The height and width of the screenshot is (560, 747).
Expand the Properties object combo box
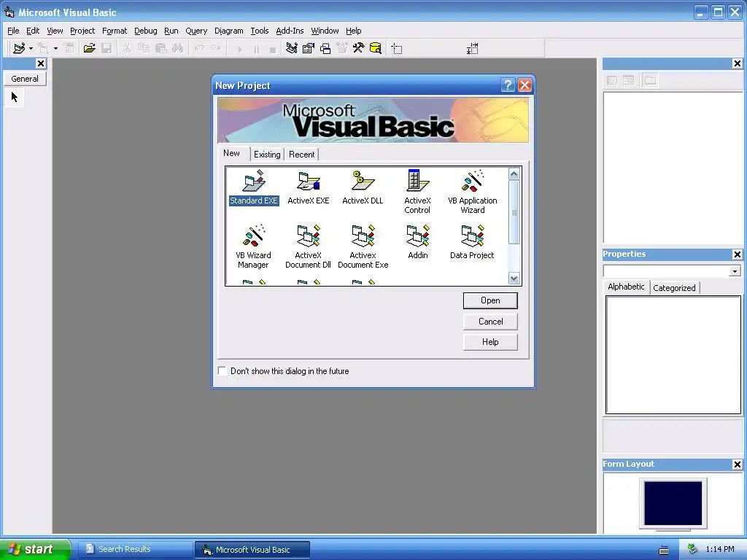(735, 271)
